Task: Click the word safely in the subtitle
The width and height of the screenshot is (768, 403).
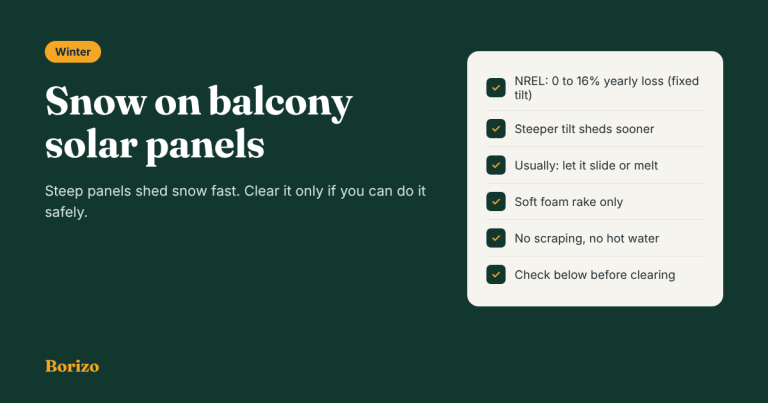Action: coord(66,212)
